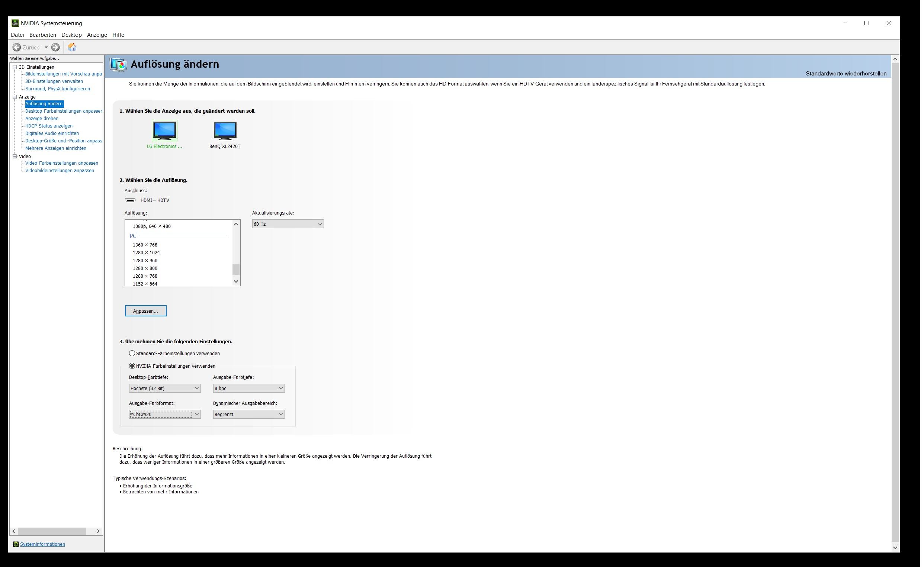The image size is (924, 567).
Task: Open Video-Farbeinstellungen anpassen
Action: click(x=61, y=163)
